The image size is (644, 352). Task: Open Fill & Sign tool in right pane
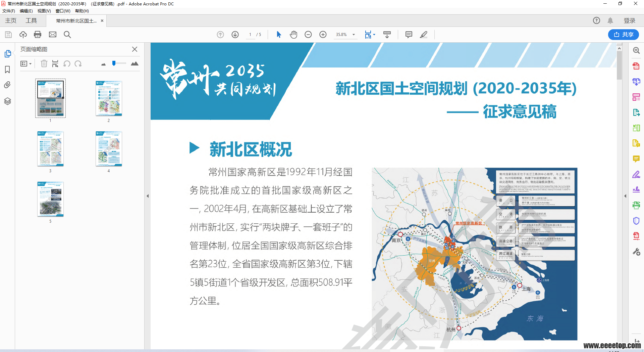[636, 174]
